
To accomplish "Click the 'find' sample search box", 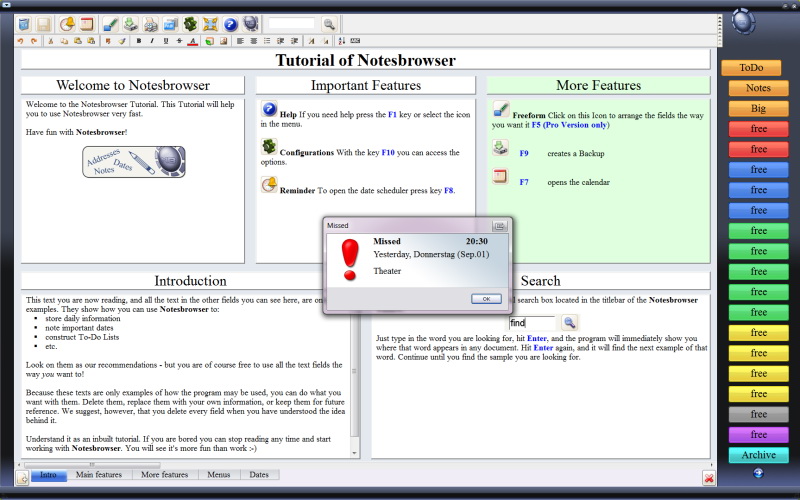I will (532, 323).
